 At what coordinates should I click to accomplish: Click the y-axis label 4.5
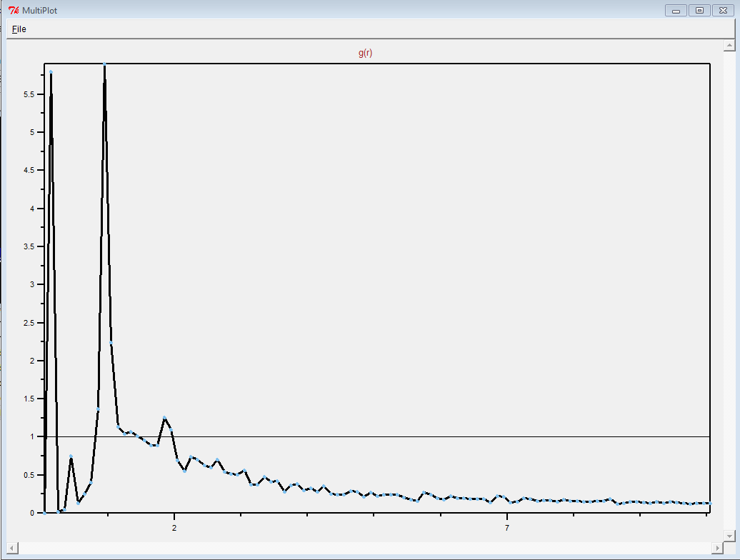pos(29,170)
